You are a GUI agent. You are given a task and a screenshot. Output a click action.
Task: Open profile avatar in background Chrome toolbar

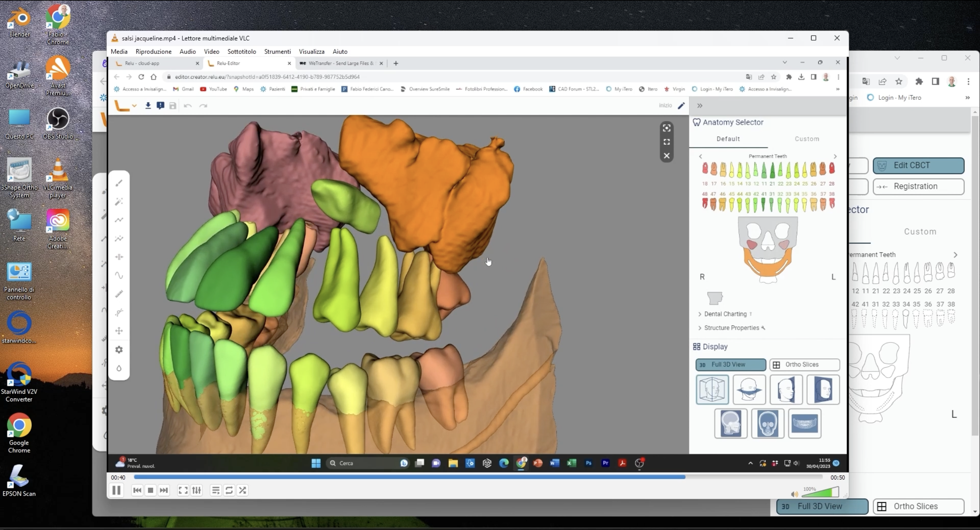(952, 81)
